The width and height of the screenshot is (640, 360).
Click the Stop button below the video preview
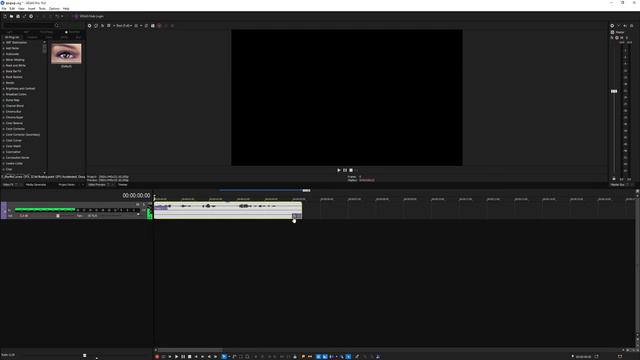351,170
